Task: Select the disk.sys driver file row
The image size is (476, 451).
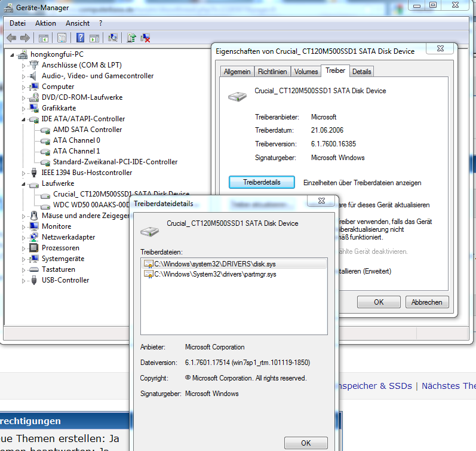Action: pyautogui.click(x=234, y=264)
